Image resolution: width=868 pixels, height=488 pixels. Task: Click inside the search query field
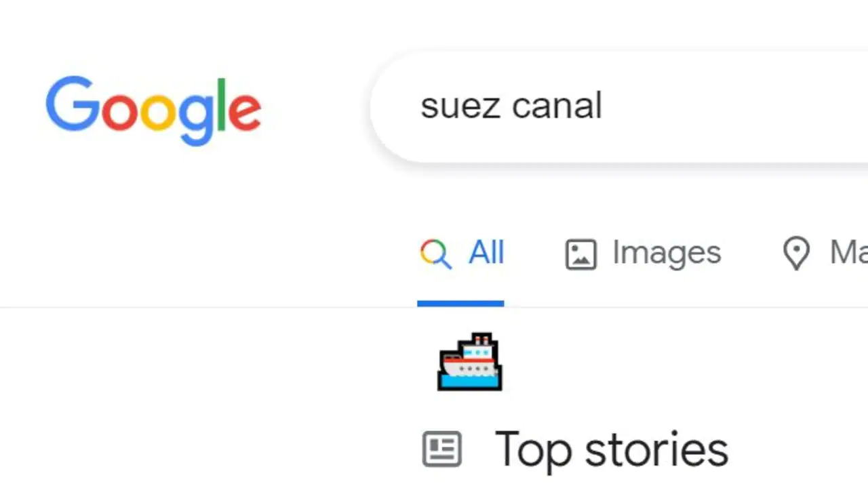click(x=610, y=106)
